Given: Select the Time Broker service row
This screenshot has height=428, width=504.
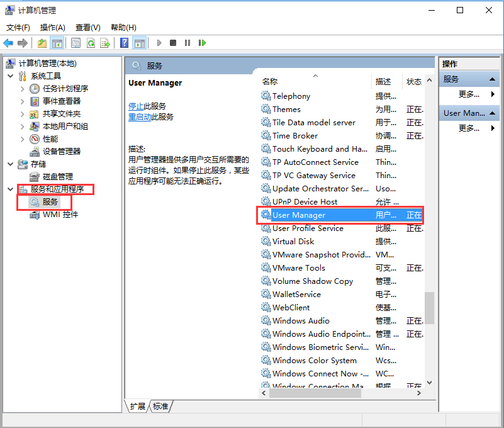Looking at the screenshot, I should 342,135.
